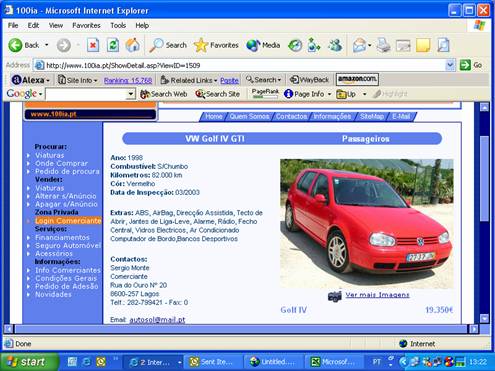Show History using the clock icon

point(295,45)
